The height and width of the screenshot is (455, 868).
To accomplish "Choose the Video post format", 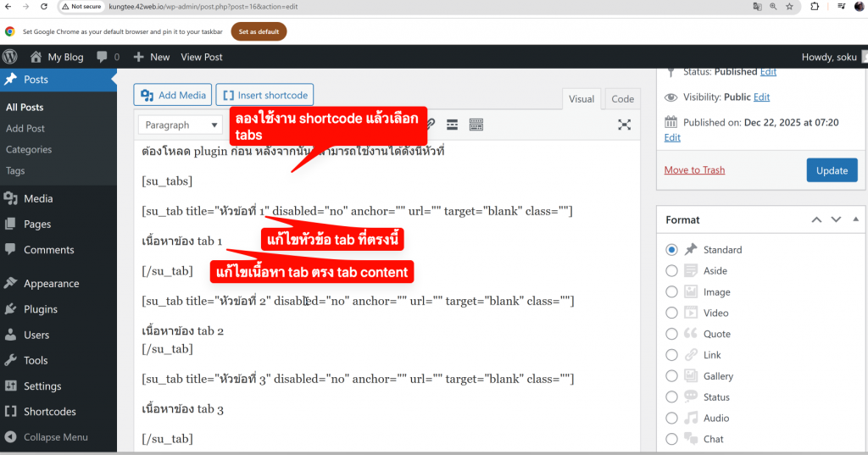I will [672, 313].
